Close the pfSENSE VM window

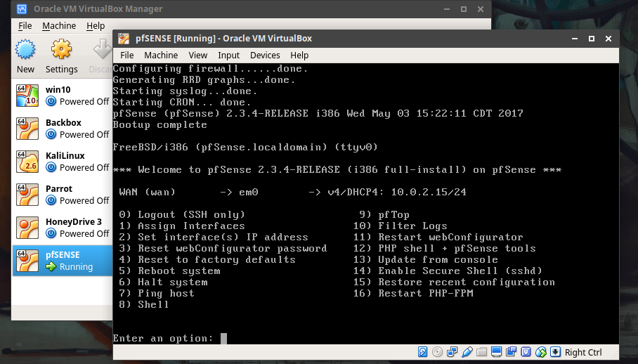pos(608,39)
